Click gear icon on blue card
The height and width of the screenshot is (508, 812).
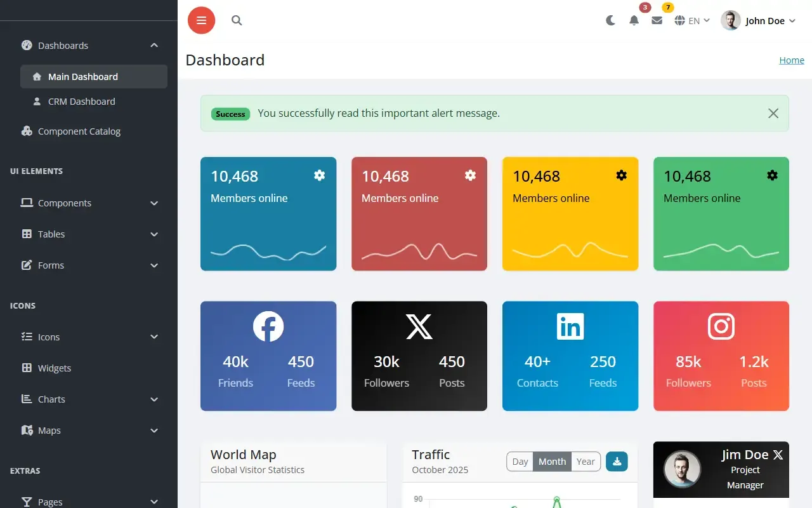click(x=320, y=175)
